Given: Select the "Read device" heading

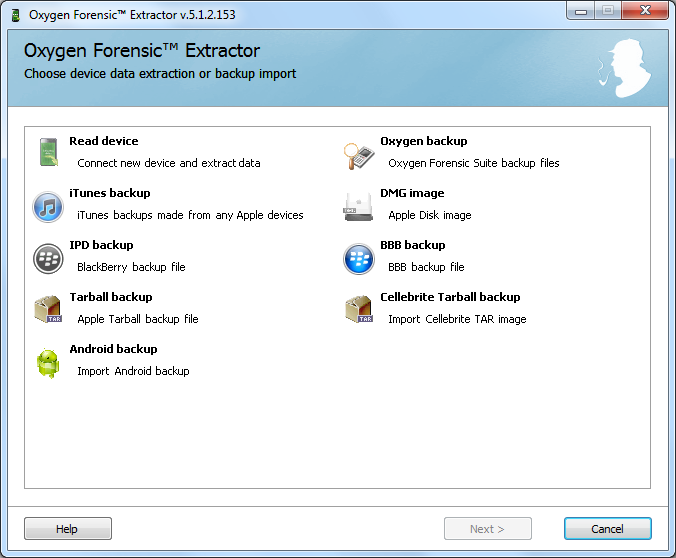Looking at the screenshot, I should 104,141.
